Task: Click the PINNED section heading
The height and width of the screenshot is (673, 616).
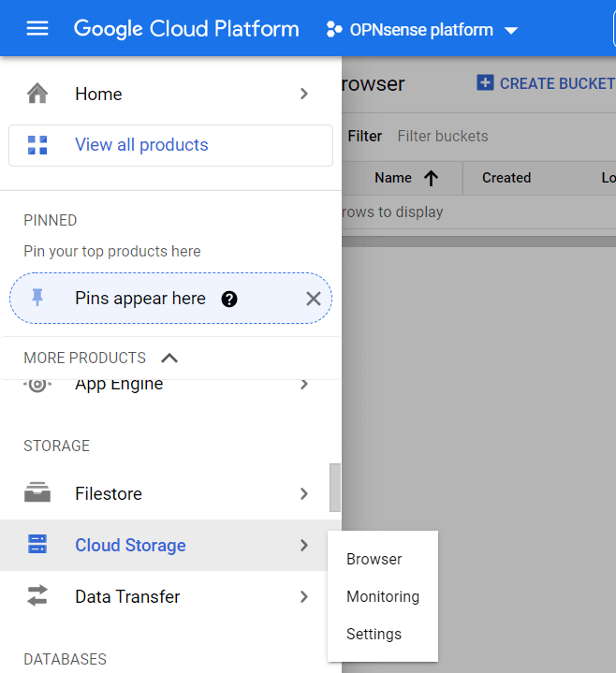Action: 51,220
